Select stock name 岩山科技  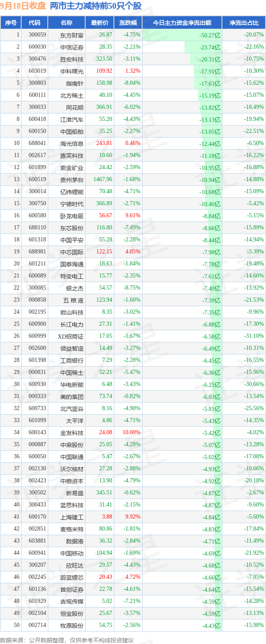72,312
